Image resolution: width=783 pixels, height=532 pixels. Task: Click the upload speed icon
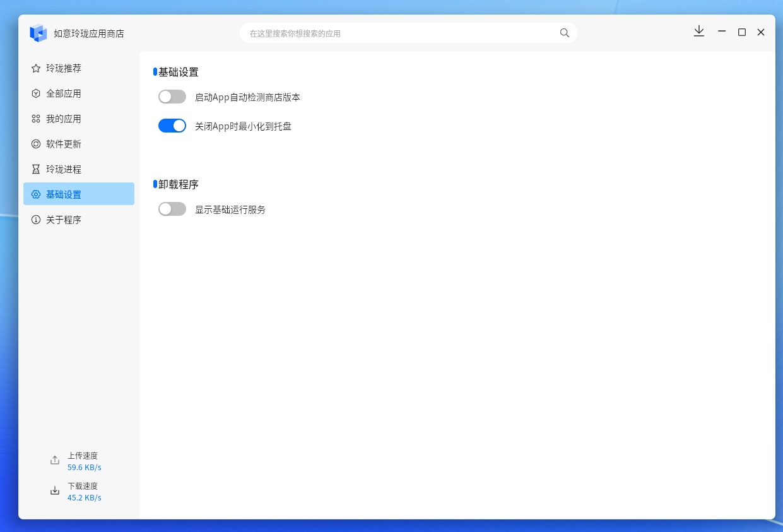click(55, 461)
